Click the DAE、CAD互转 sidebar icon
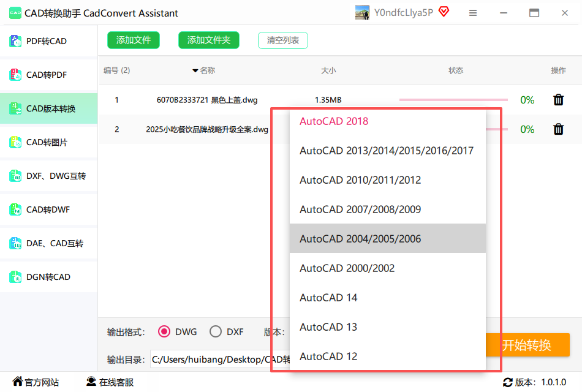The width and height of the screenshot is (582, 392). (x=15, y=244)
